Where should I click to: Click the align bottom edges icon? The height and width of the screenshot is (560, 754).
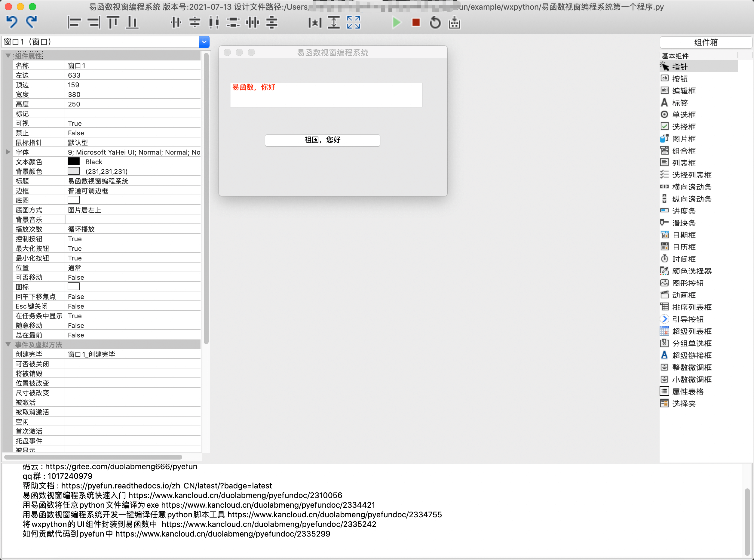click(x=132, y=23)
